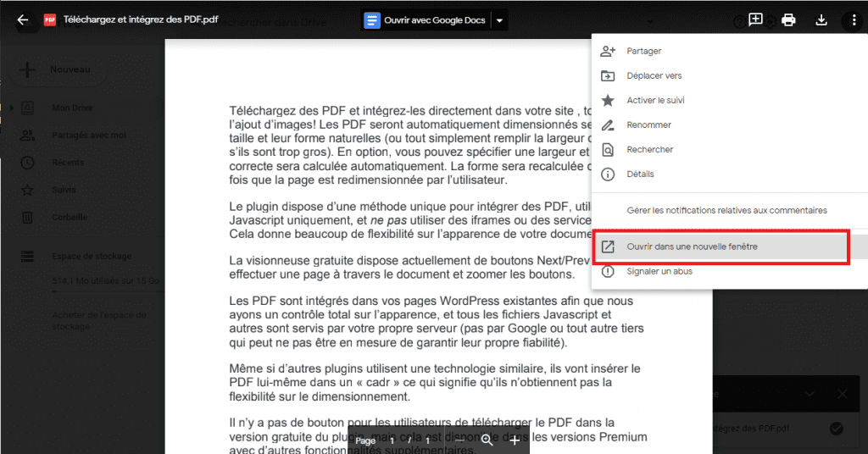Open with Google Docs button
This screenshot has width=868, height=454.
426,20
